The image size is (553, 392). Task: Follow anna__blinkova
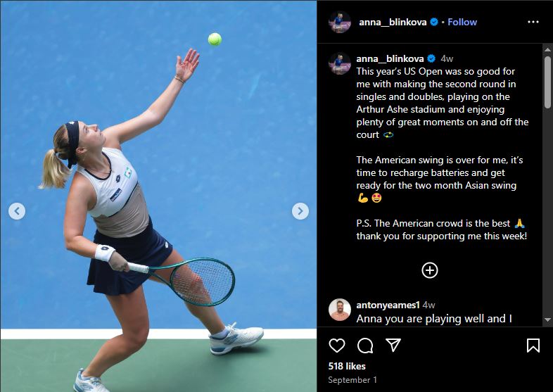[x=462, y=23]
